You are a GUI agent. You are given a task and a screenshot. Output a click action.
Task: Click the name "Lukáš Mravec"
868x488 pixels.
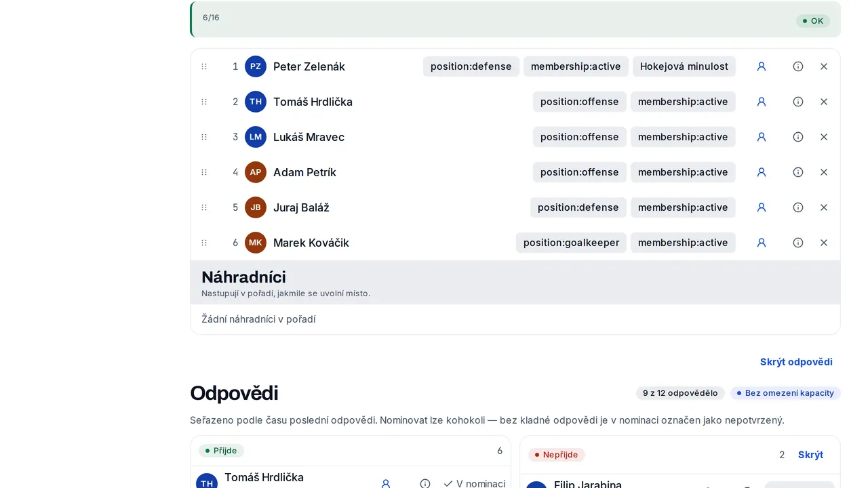click(309, 137)
